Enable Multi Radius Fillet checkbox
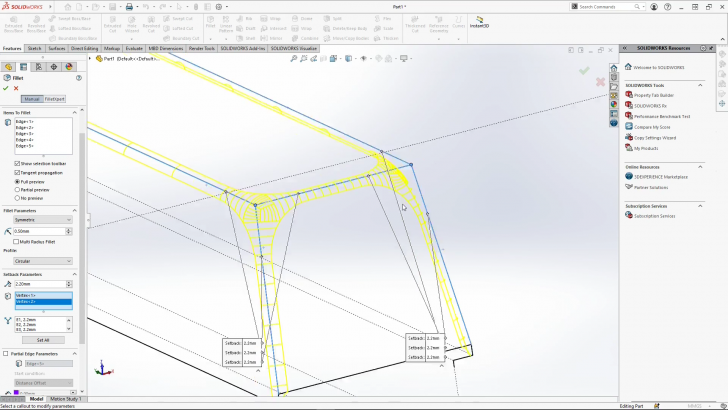728x410 pixels. [17, 241]
